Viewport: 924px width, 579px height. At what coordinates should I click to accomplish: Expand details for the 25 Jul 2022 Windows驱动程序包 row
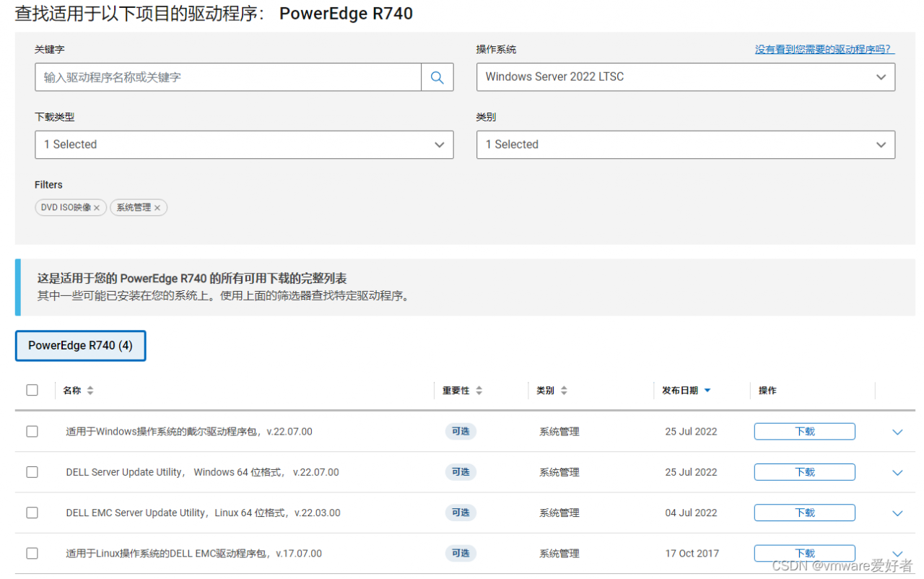click(897, 432)
